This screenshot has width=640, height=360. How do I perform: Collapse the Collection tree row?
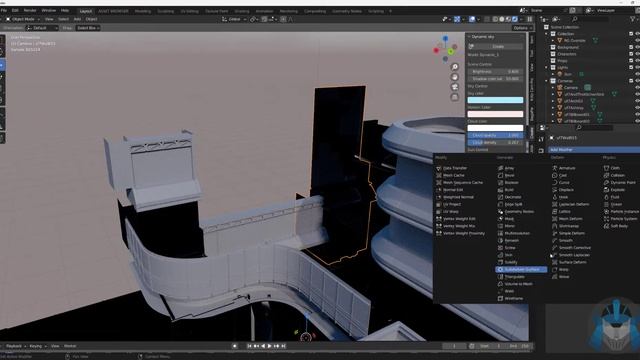pyautogui.click(x=547, y=34)
